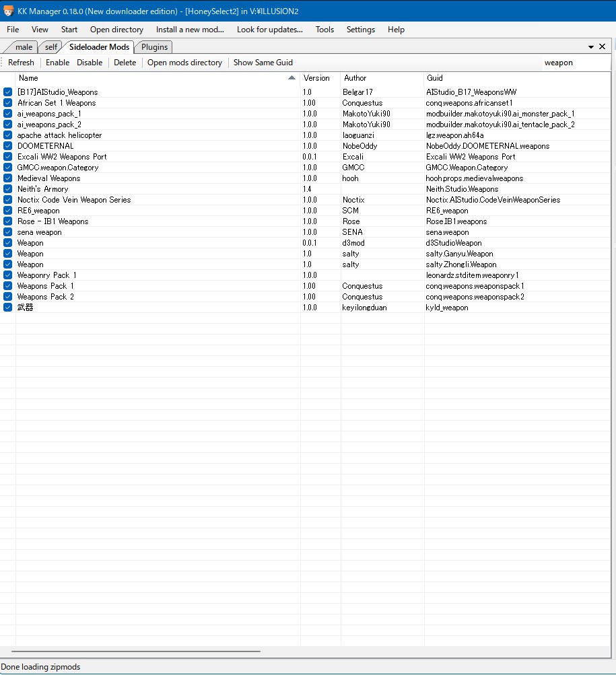Toggle the 武器 mod checkbox
This screenshot has width=616, height=675.
click(x=8, y=308)
